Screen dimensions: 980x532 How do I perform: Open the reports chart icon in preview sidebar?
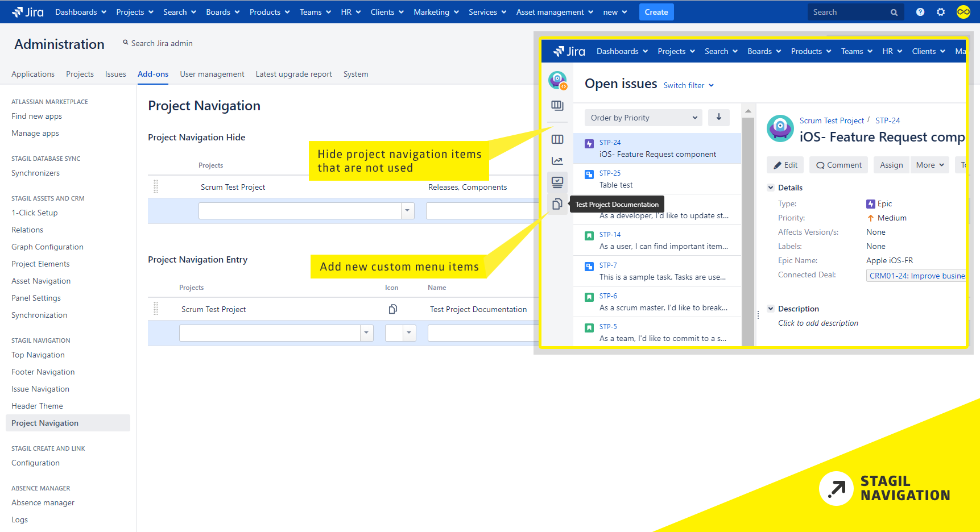(557, 161)
